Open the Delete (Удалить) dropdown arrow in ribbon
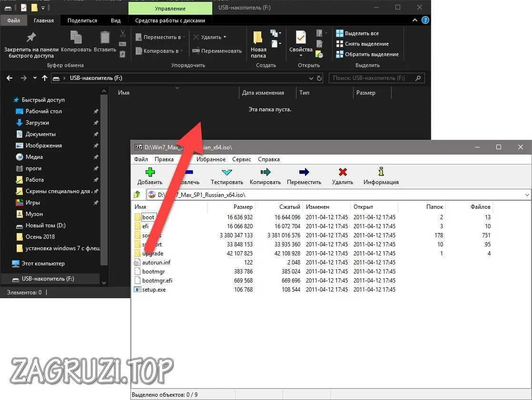Screen dimensions: 532x400 point(225,37)
